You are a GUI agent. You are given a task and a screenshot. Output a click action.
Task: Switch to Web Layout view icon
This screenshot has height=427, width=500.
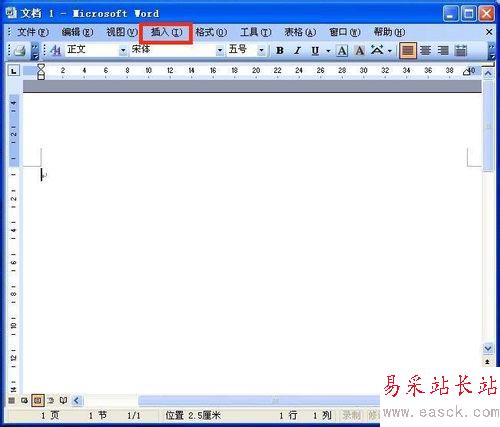(24, 400)
